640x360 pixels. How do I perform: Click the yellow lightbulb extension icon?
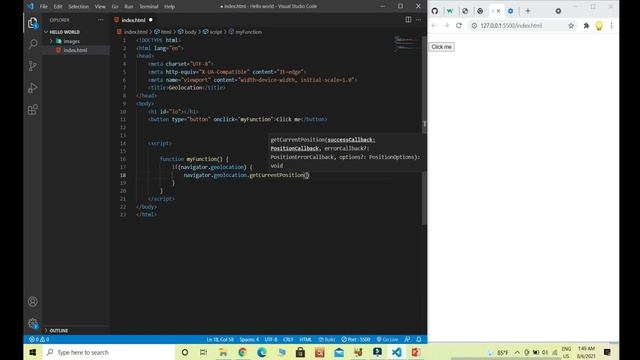[599, 26]
